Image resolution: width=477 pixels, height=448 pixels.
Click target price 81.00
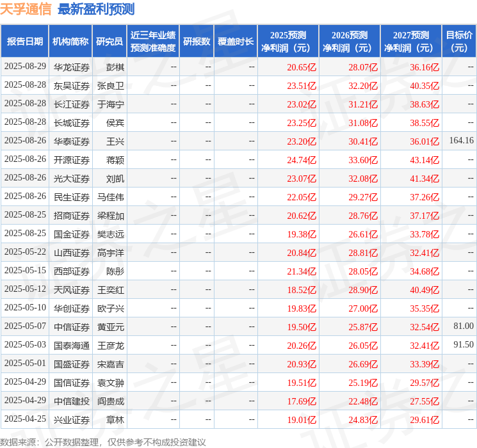coord(464,326)
